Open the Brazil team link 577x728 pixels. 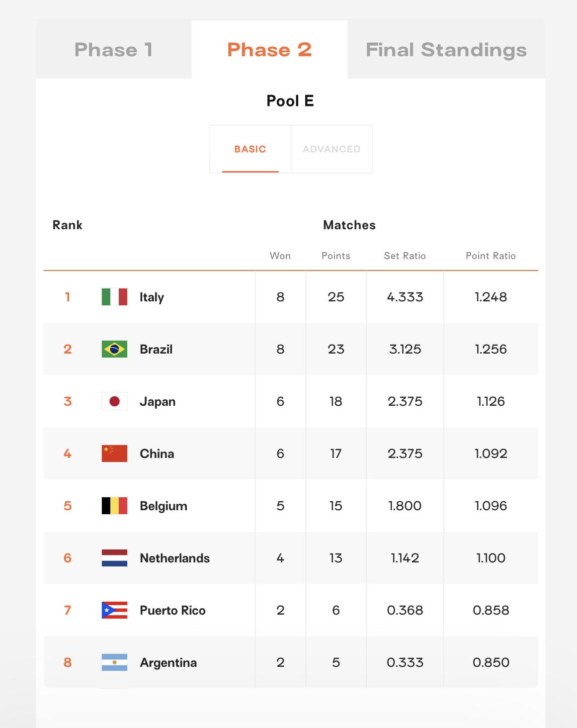(156, 349)
